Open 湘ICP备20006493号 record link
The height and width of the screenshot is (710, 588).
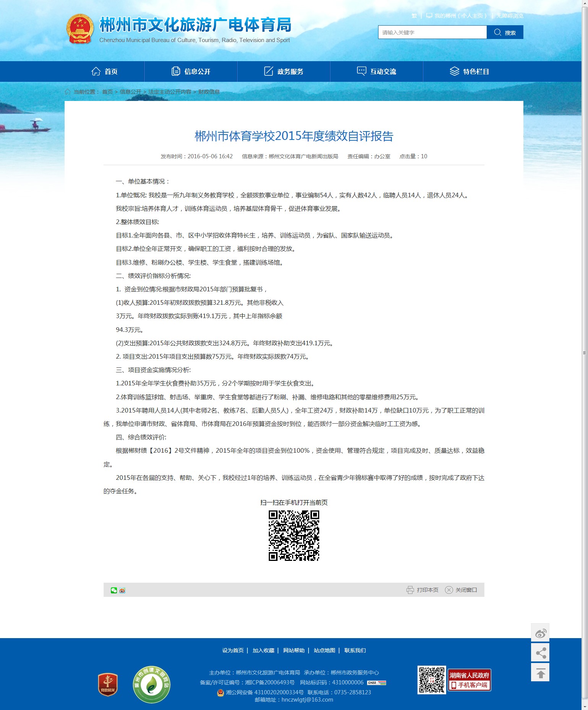(x=270, y=682)
